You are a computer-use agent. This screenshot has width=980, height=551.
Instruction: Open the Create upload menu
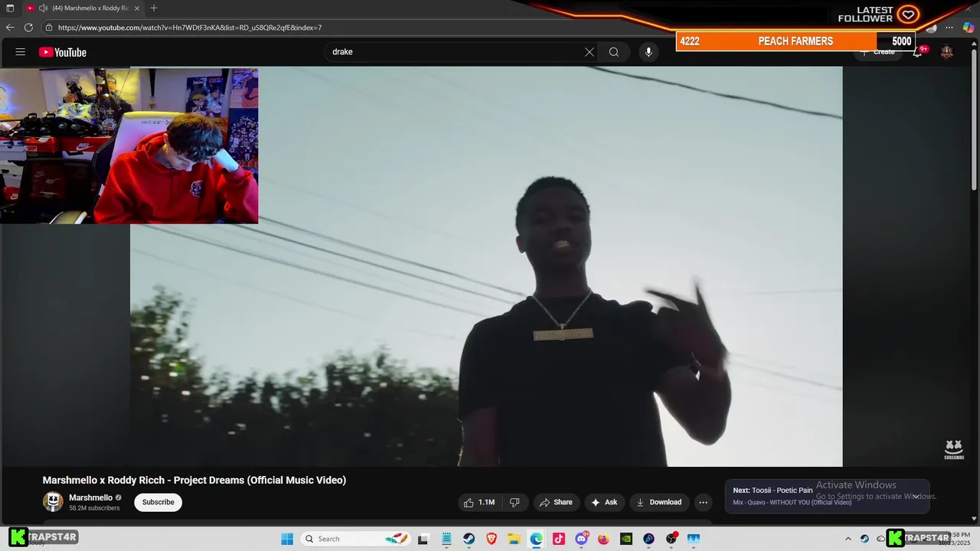pyautogui.click(x=878, y=52)
